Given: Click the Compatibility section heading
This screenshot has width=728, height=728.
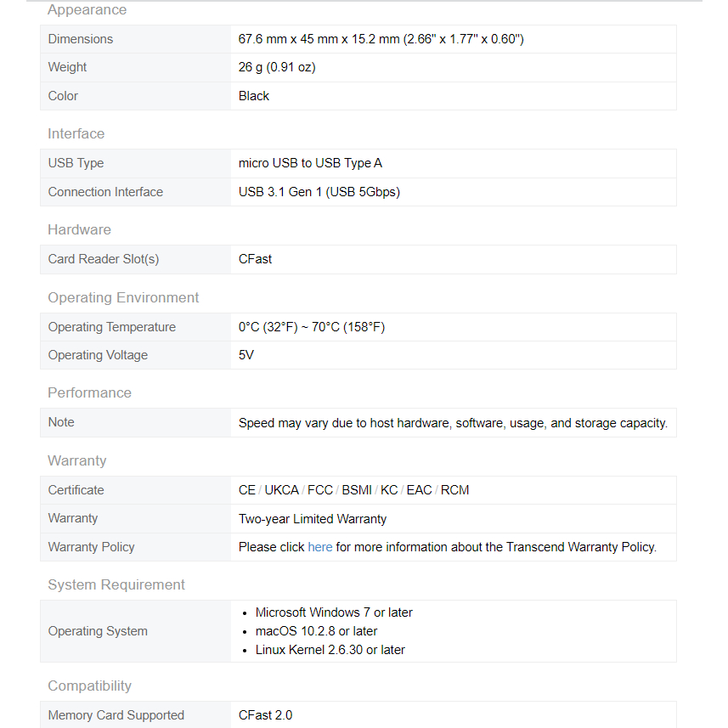Looking at the screenshot, I should (89, 686).
